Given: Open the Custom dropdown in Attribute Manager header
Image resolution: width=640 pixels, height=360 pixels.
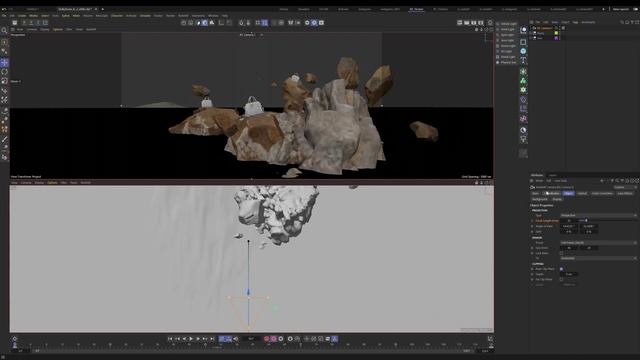Looking at the screenshot, I should click(x=625, y=187).
